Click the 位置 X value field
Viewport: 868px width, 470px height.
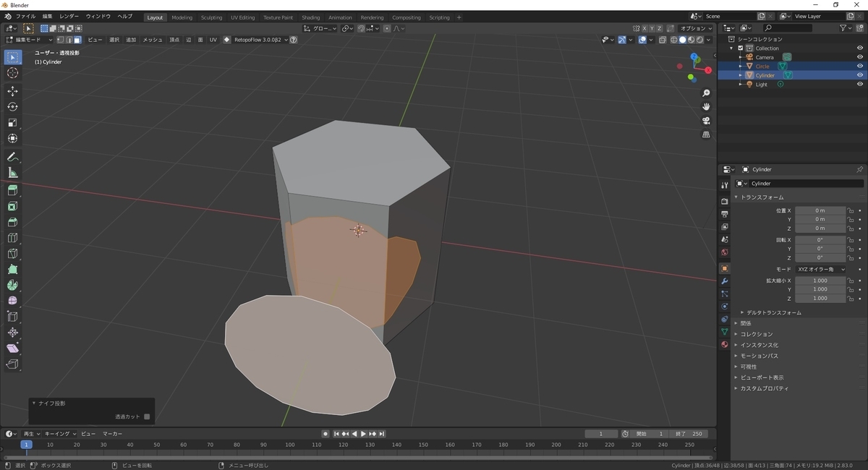coord(820,210)
